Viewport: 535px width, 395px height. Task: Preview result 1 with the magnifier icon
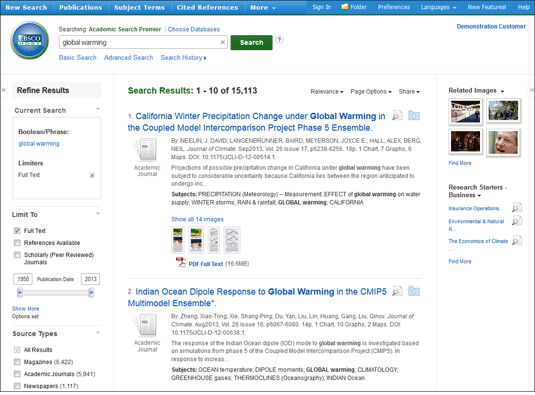pyautogui.click(x=397, y=116)
